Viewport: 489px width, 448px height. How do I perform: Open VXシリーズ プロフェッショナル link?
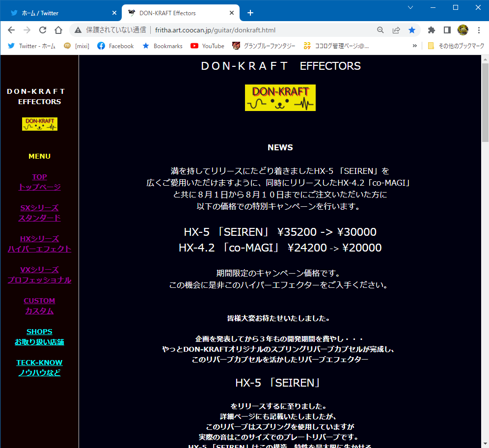pos(40,275)
